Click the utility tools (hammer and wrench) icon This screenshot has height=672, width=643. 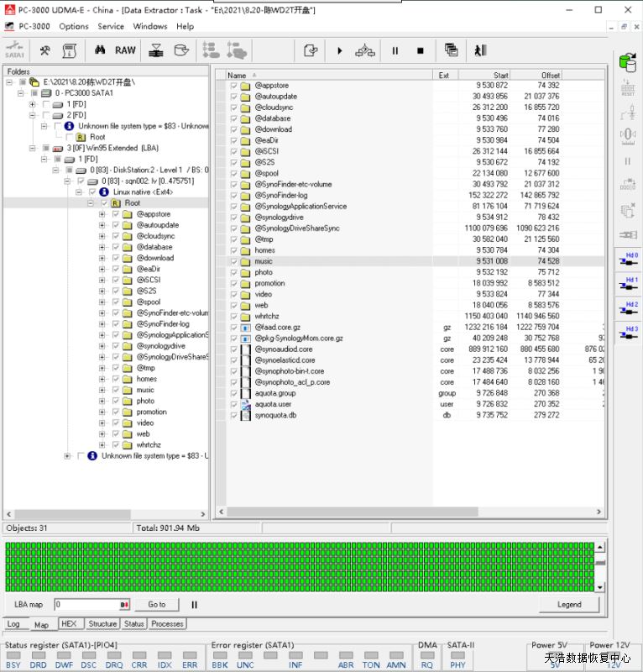click(44, 50)
